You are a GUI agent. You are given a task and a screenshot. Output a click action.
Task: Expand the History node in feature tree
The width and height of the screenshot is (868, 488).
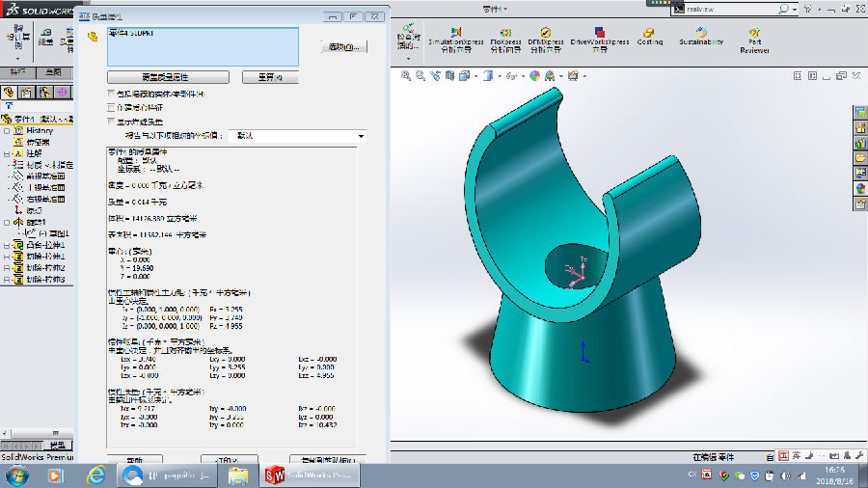click(8, 130)
